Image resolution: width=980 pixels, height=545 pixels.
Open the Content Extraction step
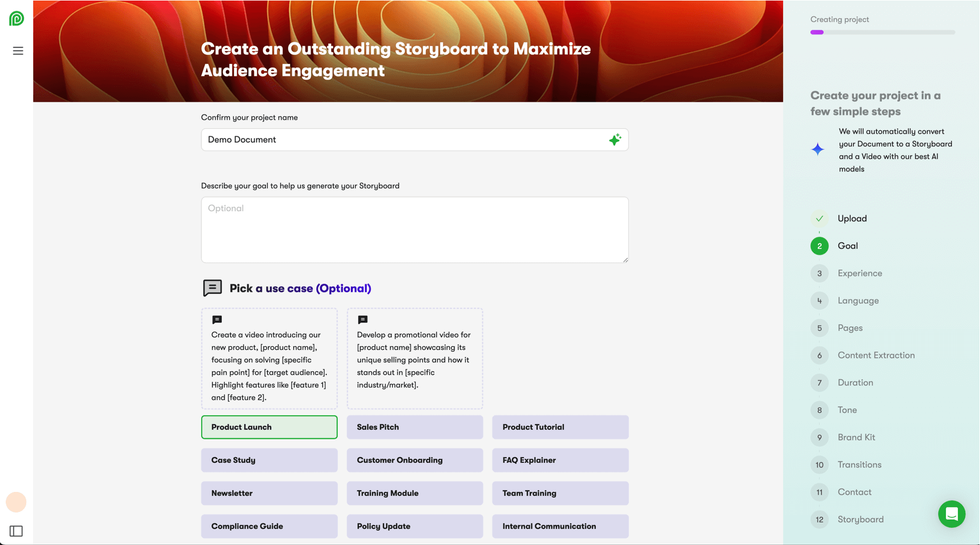[x=876, y=356]
